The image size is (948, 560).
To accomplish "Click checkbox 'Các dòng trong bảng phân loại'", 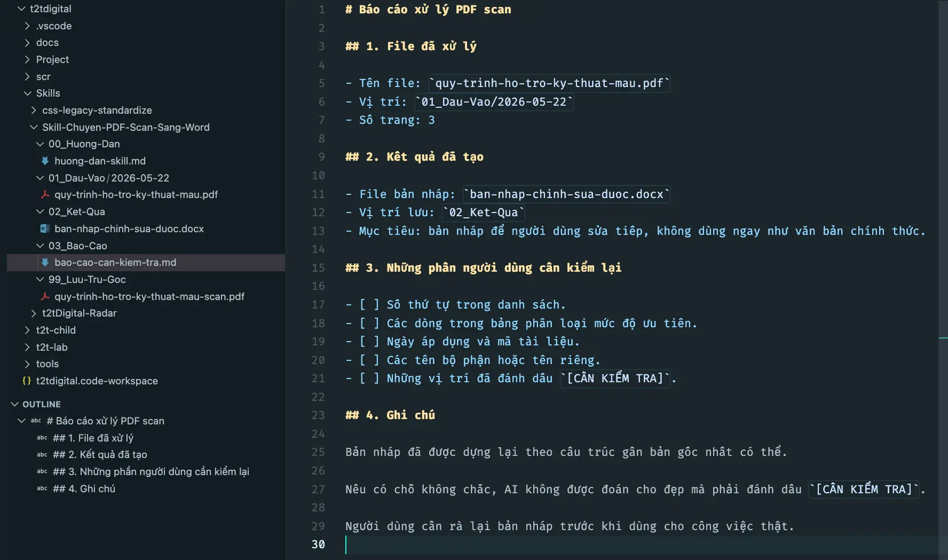I will (x=369, y=324).
